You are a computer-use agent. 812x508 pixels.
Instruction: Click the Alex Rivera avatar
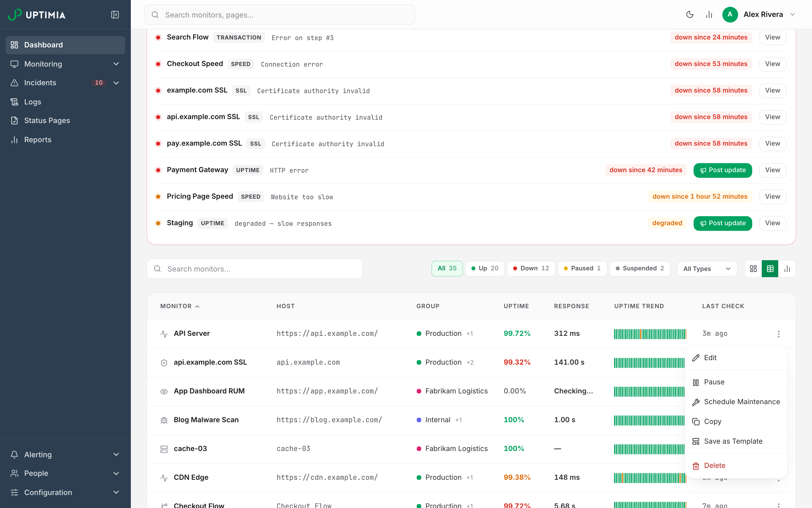730,14
